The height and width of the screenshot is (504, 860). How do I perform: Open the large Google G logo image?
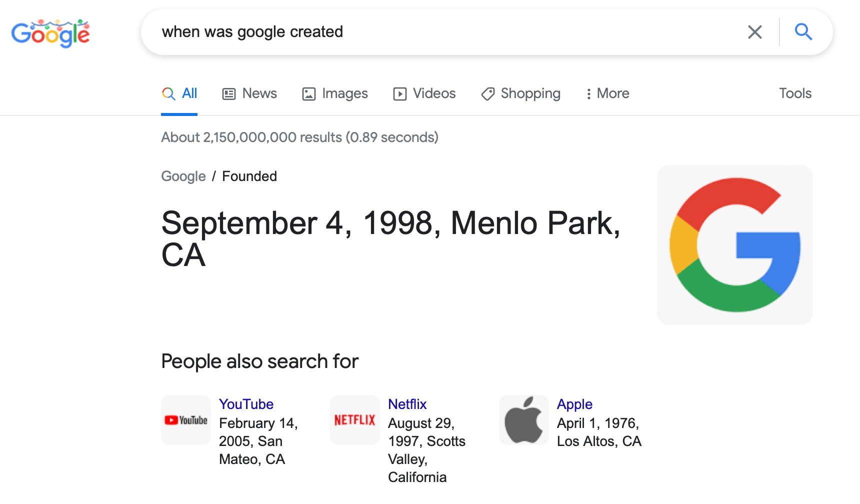click(734, 245)
